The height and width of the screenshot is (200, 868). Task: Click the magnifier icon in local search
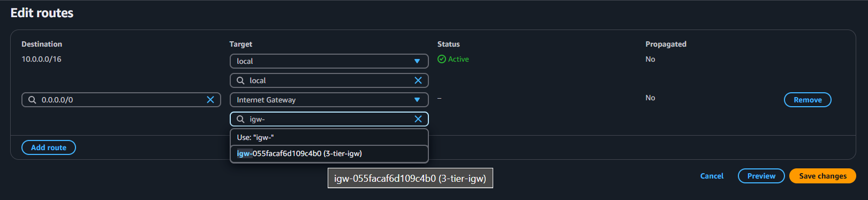[x=240, y=80]
